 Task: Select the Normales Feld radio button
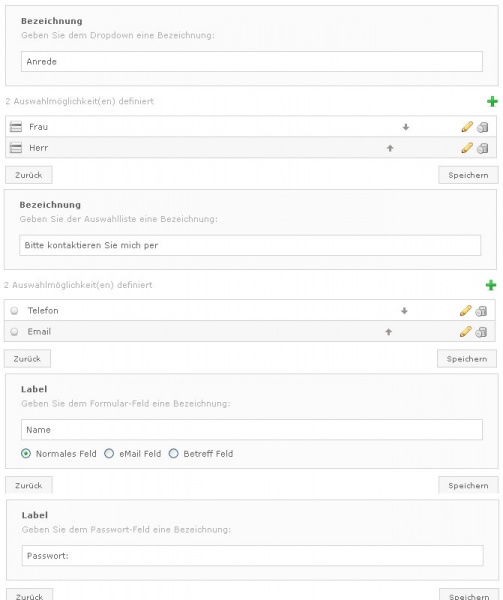point(26,453)
